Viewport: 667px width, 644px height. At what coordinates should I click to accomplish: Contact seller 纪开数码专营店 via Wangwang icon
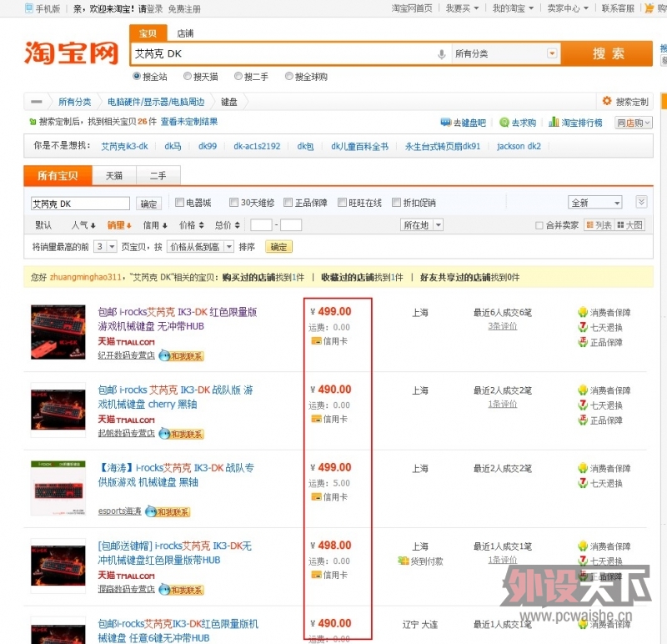pos(182,355)
